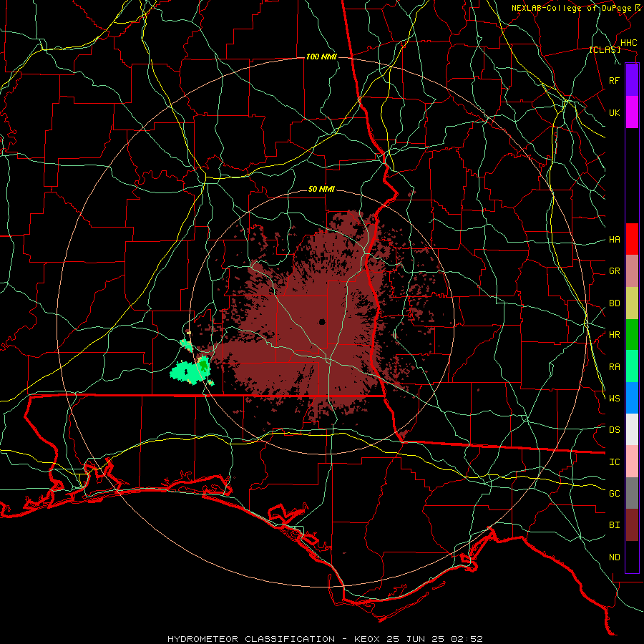Click the HR dark green legend swatch
This screenshot has height=644, width=644.
(632, 335)
